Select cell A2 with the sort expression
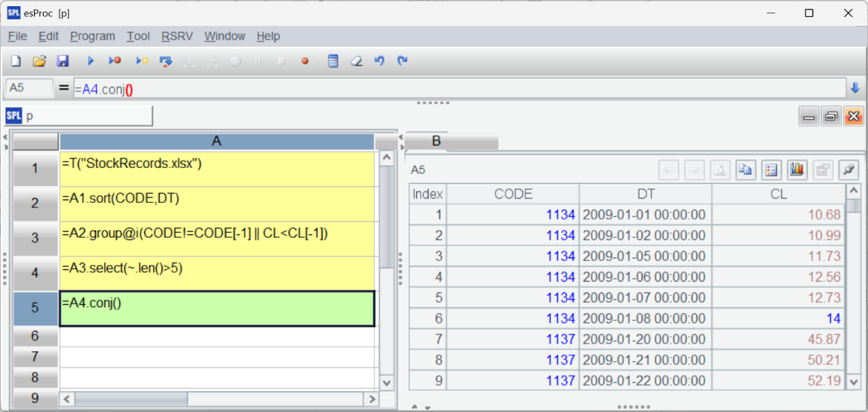 click(x=217, y=204)
